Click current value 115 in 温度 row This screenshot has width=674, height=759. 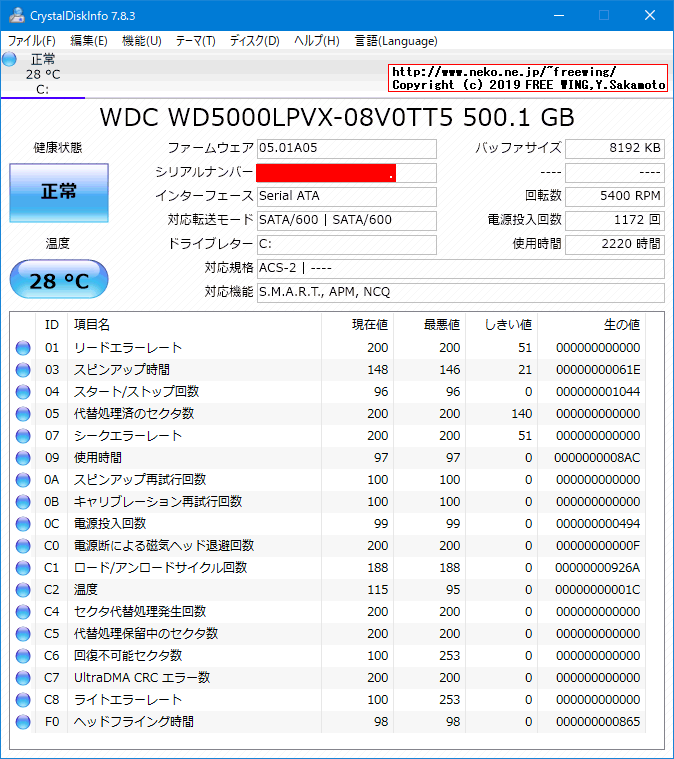pos(378,590)
